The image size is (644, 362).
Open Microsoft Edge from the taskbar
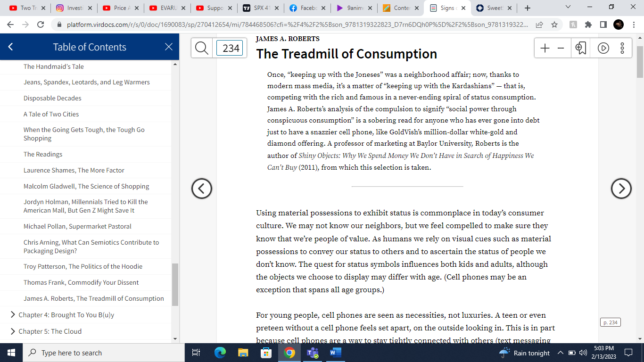pos(220,353)
